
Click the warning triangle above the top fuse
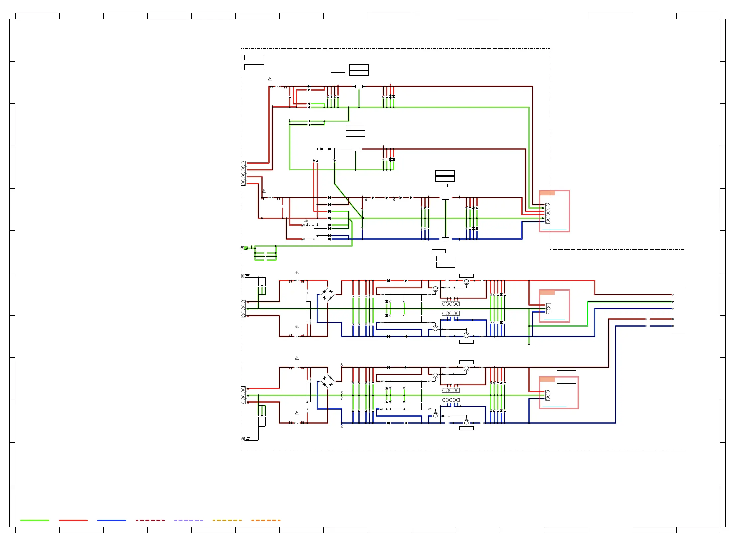pos(270,79)
